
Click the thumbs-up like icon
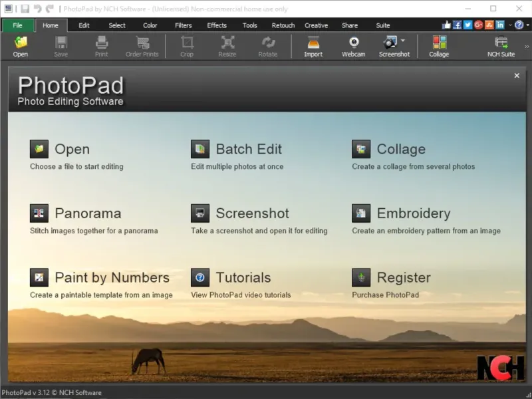coord(446,25)
